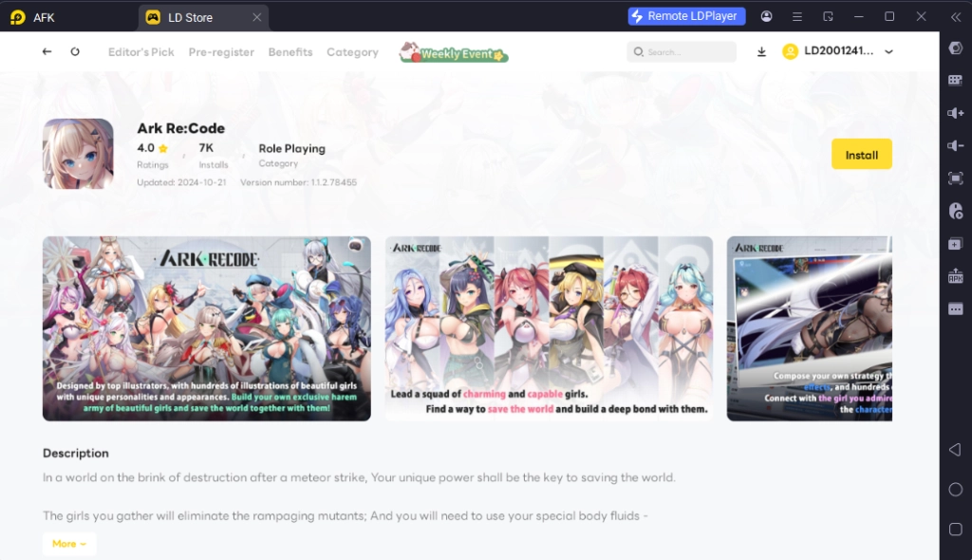Click the LD2001241 account name
Screen dimensions: 972x560
coord(839,51)
